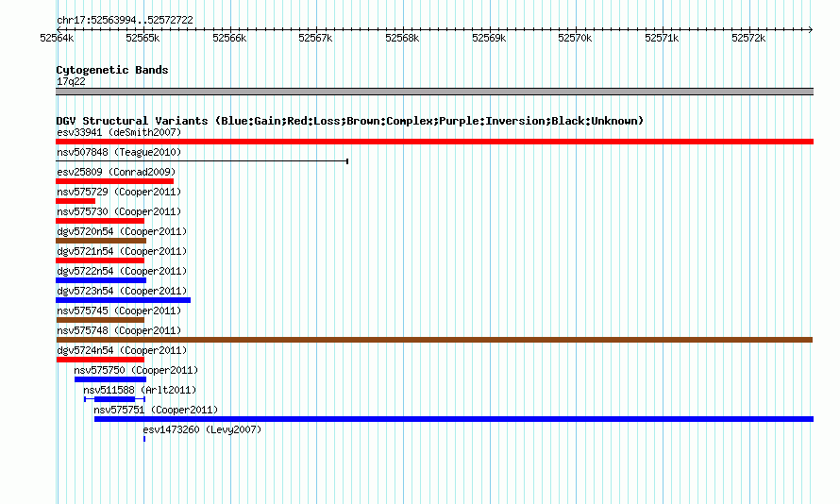Click the dgv5721n54 (Cooper2011) label
Viewport: 840px width, 504px height.
pos(122,251)
